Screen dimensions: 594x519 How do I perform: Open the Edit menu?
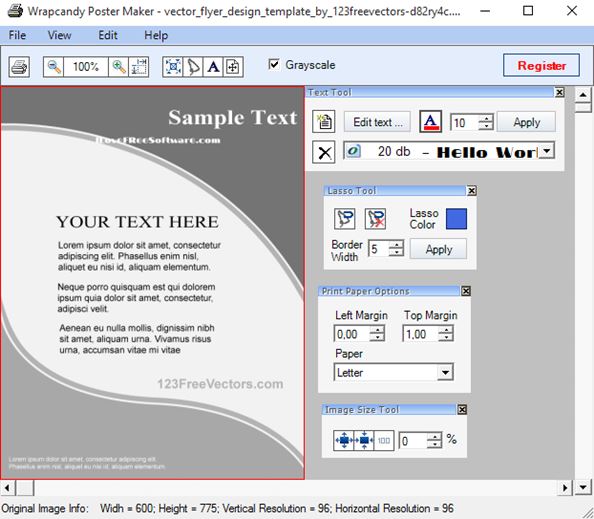pos(108,35)
